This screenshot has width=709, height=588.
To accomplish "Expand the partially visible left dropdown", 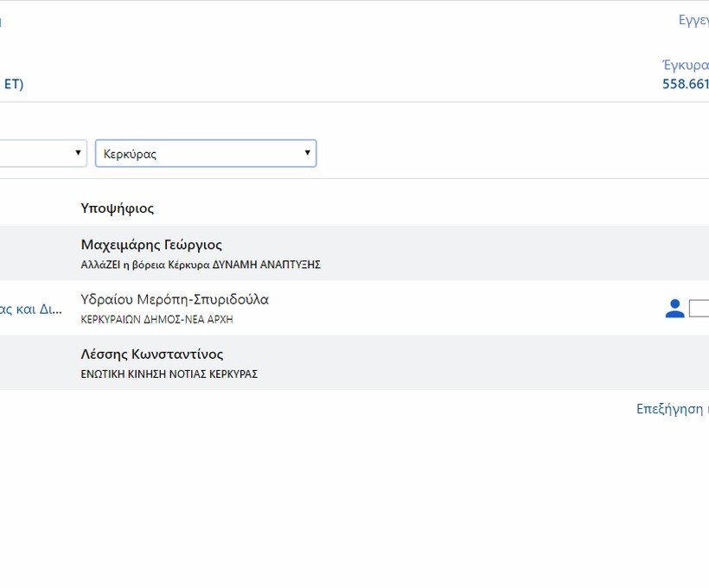I will (39, 154).
